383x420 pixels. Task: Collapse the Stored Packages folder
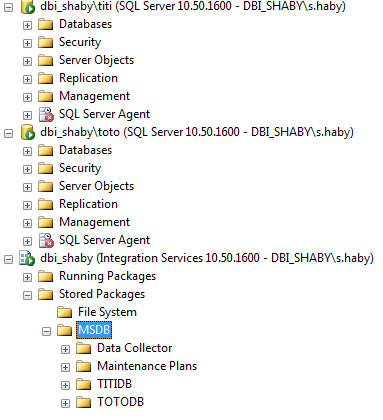27,296
